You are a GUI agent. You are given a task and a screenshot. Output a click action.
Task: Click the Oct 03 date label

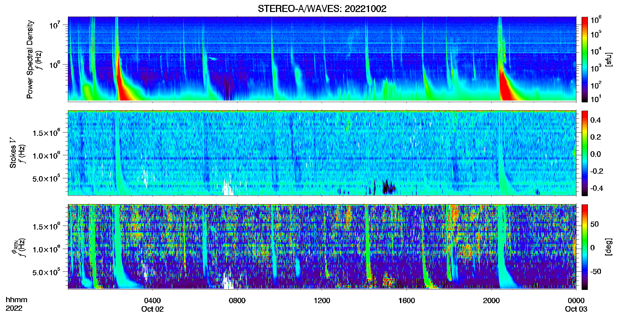tap(576, 309)
